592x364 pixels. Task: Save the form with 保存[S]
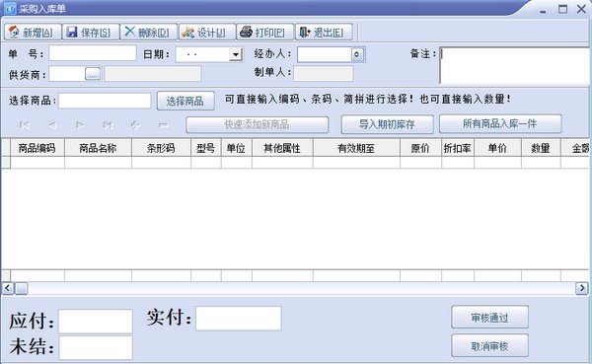(x=91, y=33)
